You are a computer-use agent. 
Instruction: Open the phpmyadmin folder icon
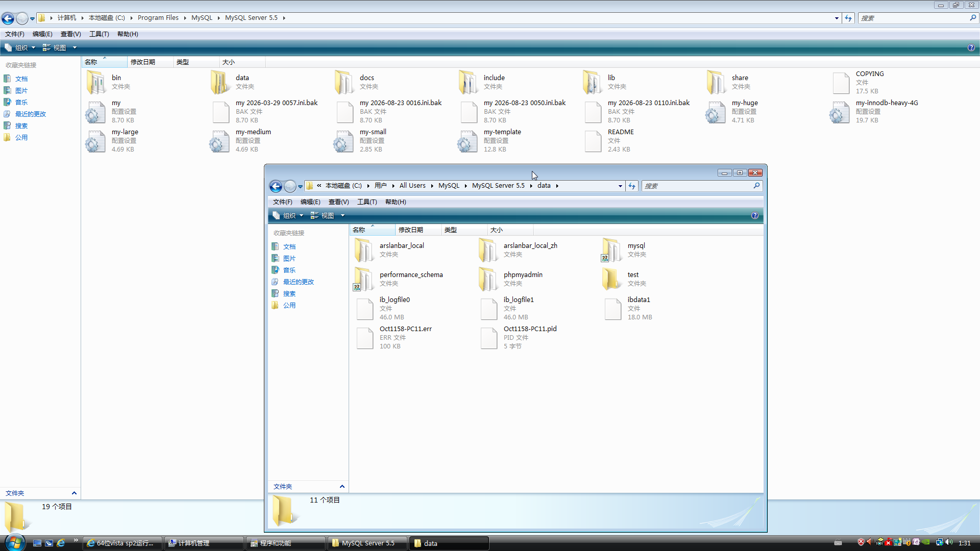pos(488,279)
